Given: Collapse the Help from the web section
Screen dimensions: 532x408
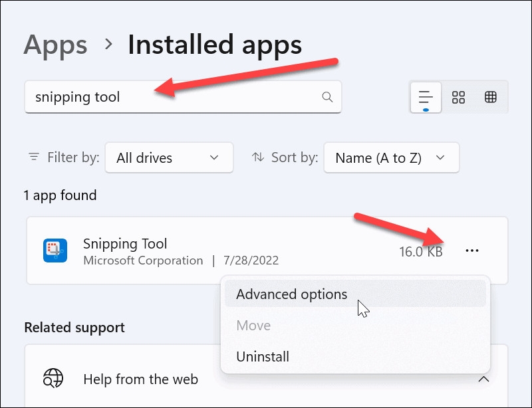Looking at the screenshot, I should click(x=484, y=379).
